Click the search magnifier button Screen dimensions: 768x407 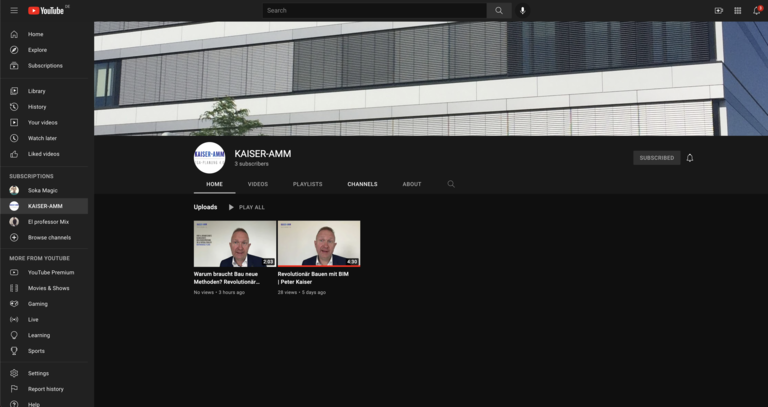pos(499,10)
